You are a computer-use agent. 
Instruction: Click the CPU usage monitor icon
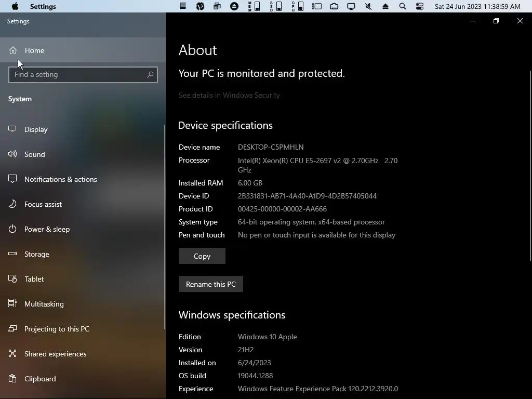tap(298, 6)
